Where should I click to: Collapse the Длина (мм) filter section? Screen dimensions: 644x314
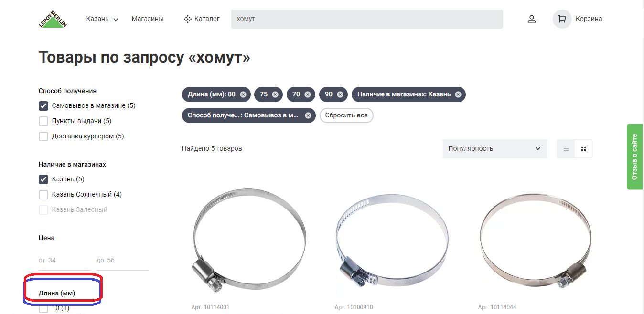click(57, 293)
